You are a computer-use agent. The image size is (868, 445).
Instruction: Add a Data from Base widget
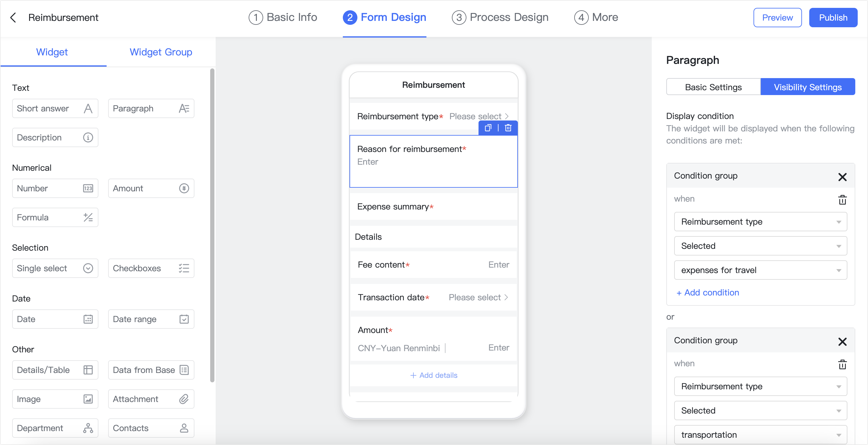[151, 370]
